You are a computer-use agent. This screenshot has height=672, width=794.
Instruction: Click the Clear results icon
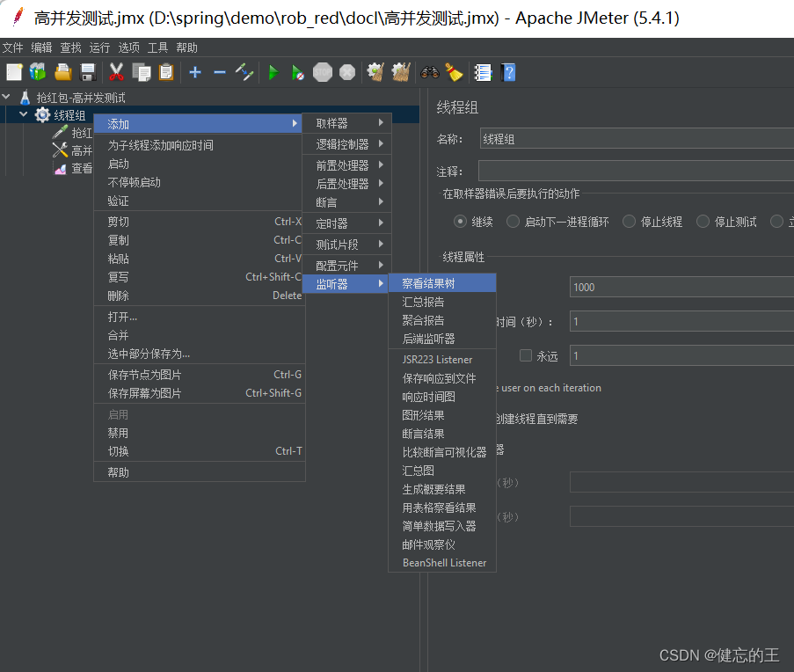pos(375,72)
